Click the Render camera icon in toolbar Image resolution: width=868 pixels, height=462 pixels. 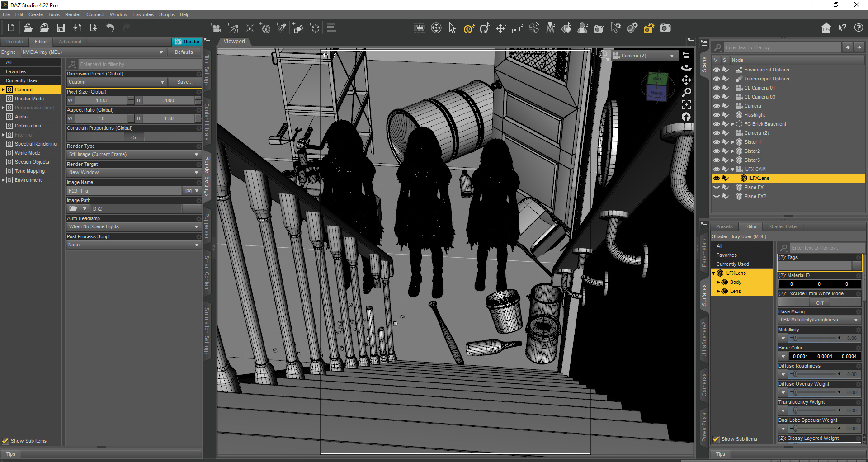pos(665,28)
